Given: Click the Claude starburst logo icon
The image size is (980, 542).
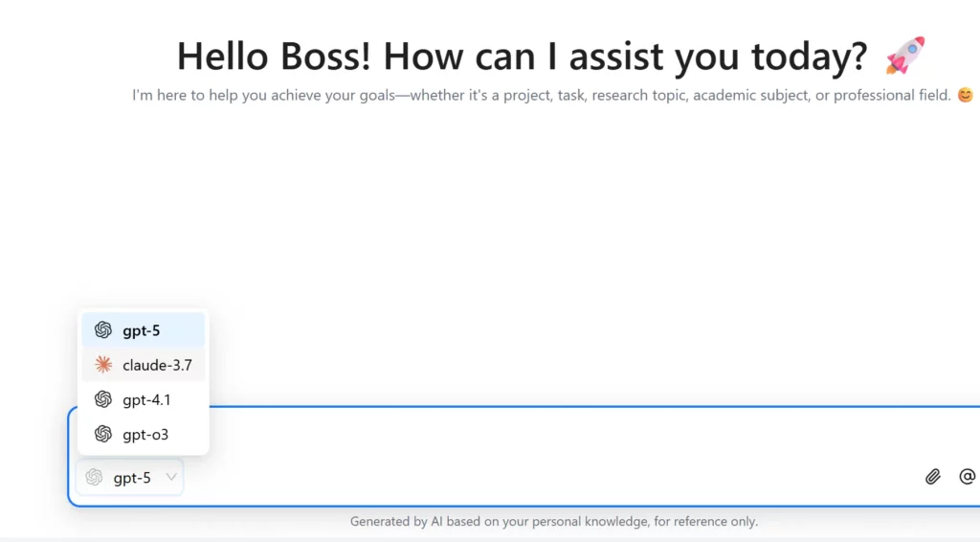Looking at the screenshot, I should click(x=103, y=365).
